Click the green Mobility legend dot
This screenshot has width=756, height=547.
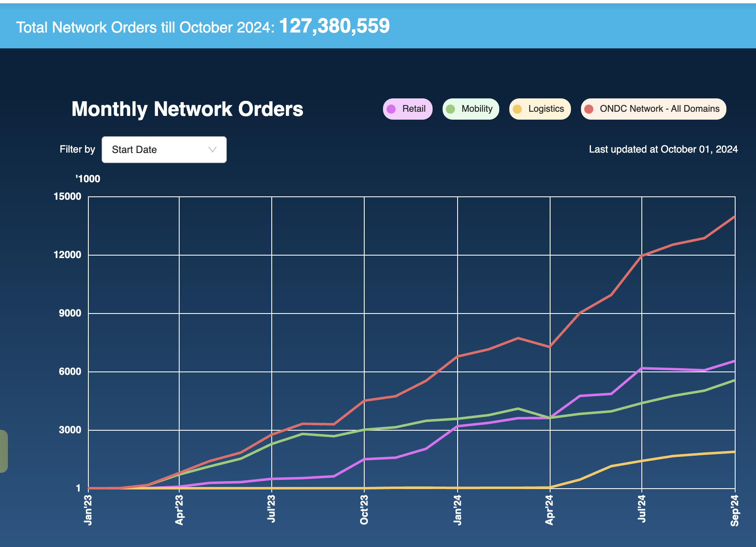[451, 109]
